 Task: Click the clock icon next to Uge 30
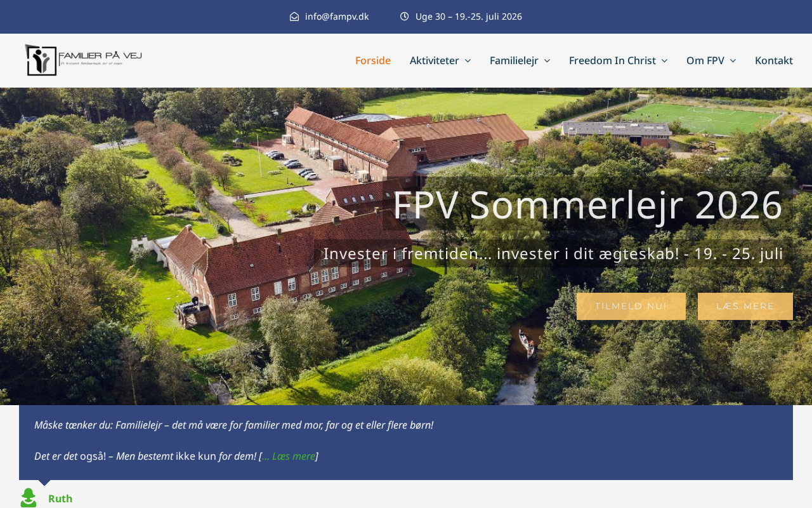pos(405,17)
